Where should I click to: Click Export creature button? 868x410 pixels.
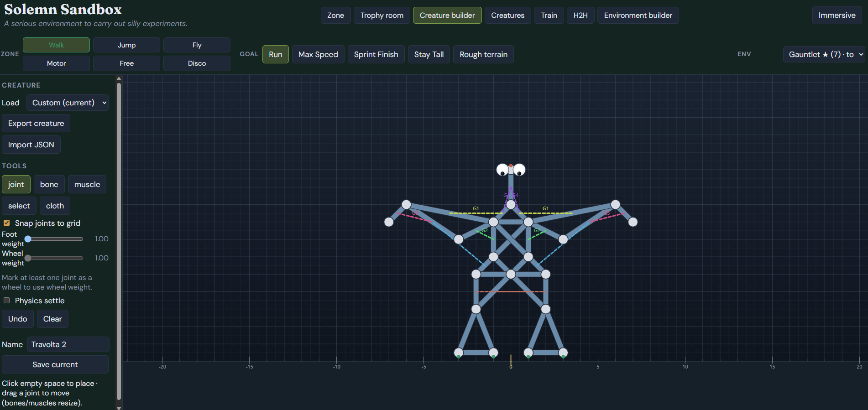(36, 123)
